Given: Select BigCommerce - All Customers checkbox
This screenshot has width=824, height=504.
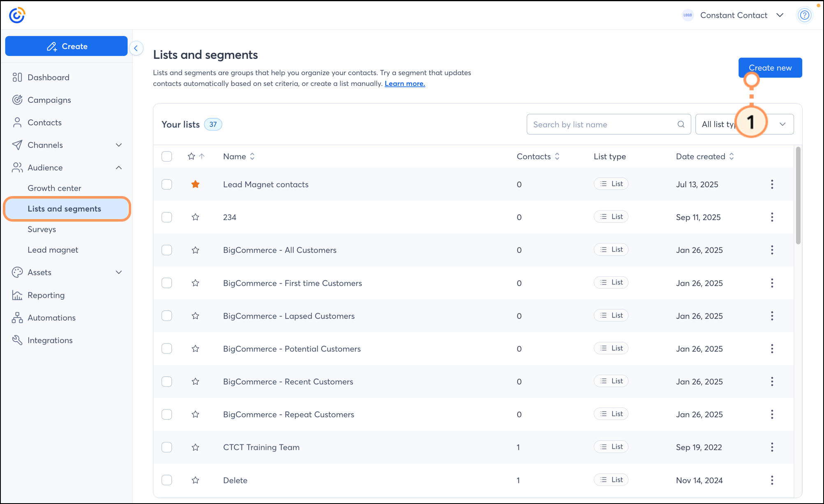Looking at the screenshot, I should pyautogui.click(x=167, y=250).
